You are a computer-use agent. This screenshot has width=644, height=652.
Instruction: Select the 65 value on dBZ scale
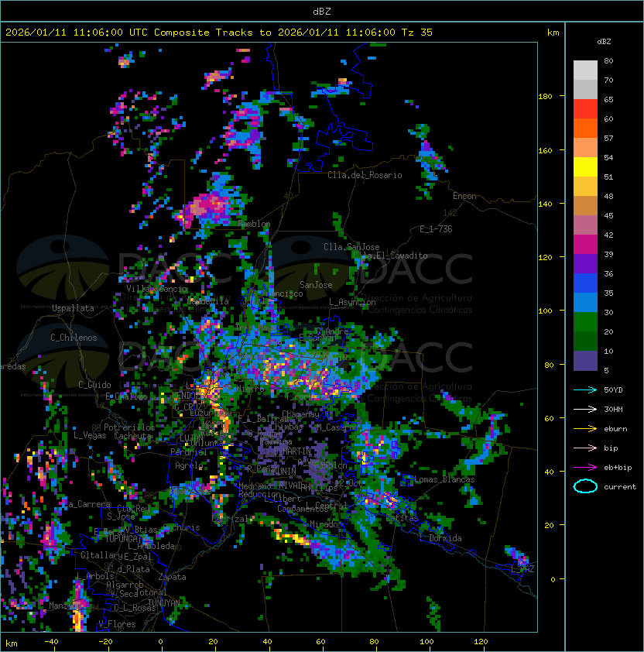[x=608, y=99]
